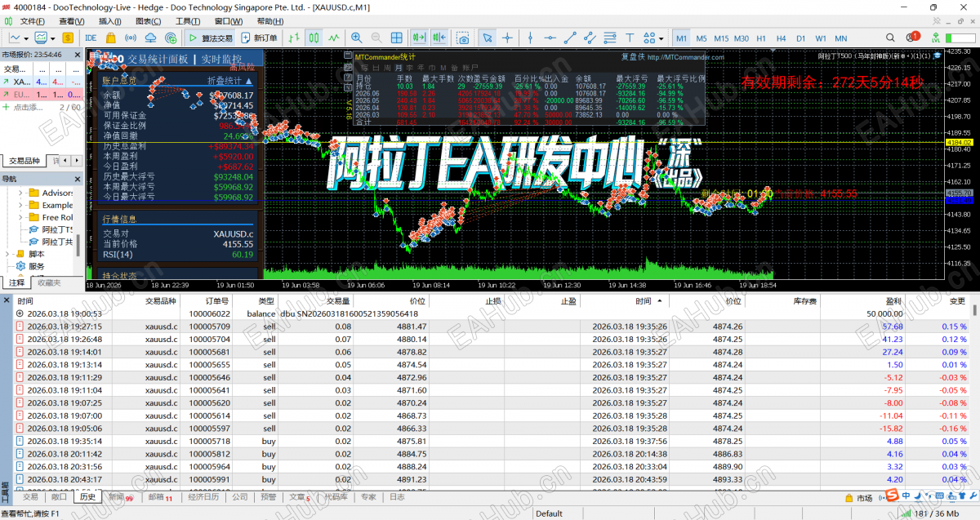Open the VPS cloud icon
The image size is (980, 520).
pos(150,38)
